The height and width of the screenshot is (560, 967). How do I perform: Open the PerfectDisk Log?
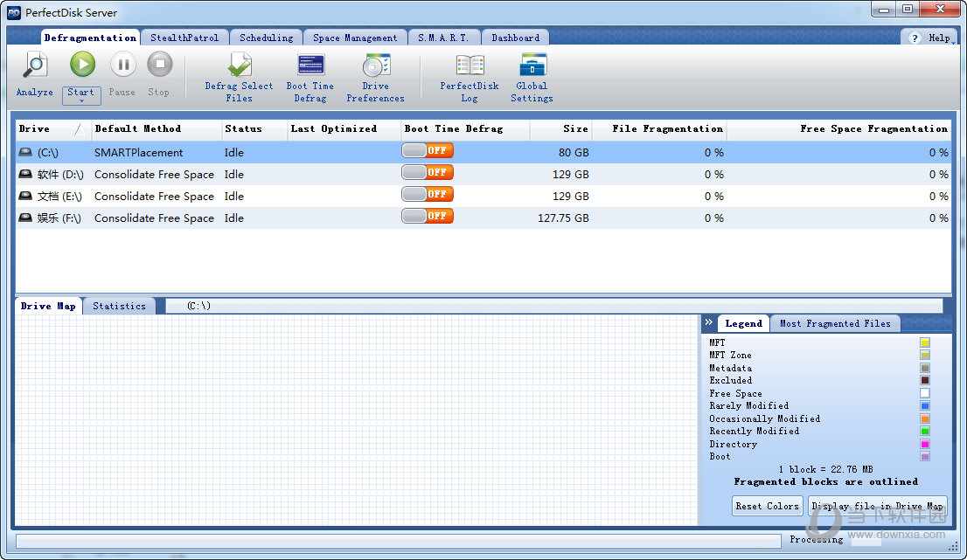[470, 66]
